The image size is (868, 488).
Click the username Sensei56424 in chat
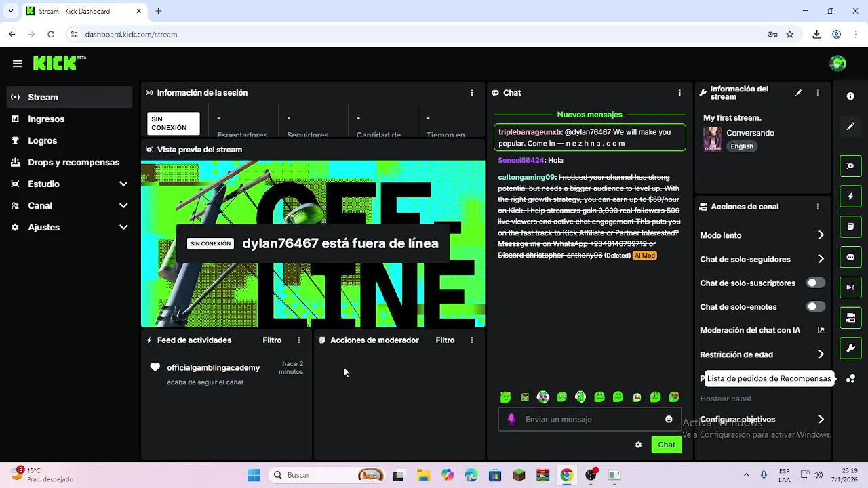click(521, 160)
